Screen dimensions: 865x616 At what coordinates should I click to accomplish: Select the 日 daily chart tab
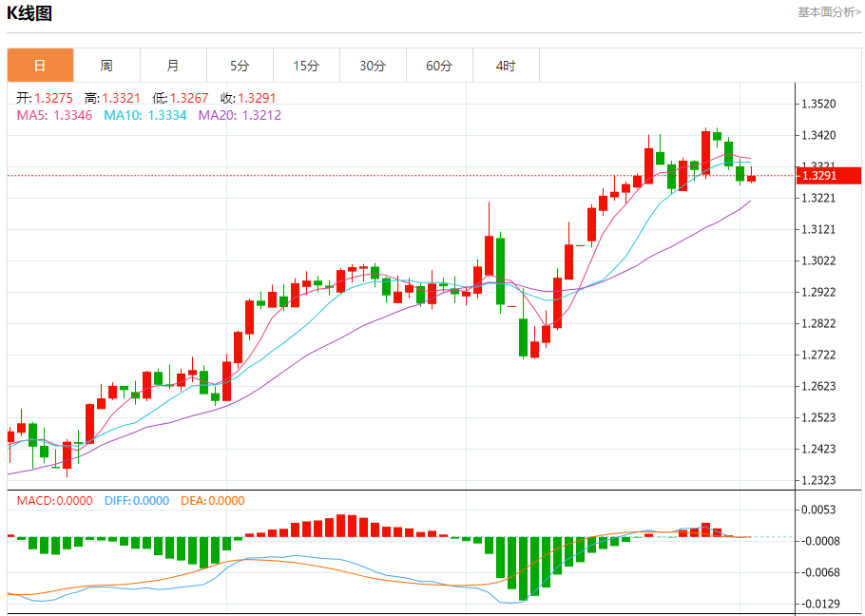click(40, 66)
